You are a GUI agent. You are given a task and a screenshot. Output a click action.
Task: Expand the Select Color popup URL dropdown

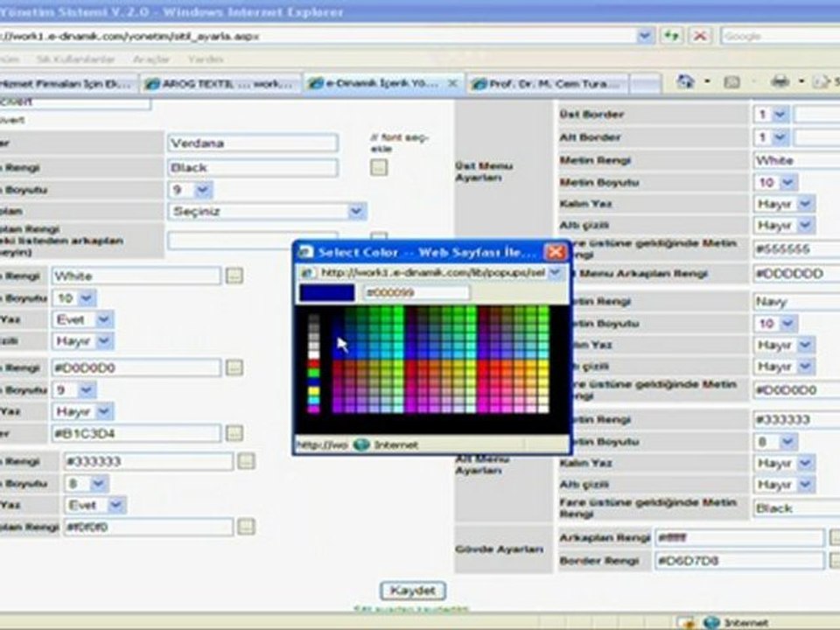click(555, 273)
